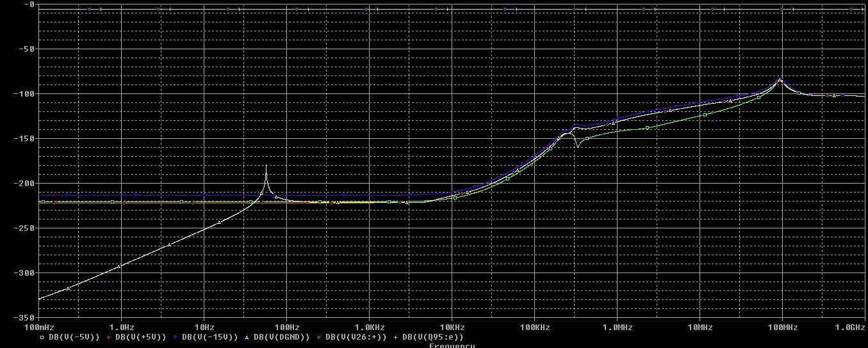868x348 pixels.
Task: Click the 1.0Hz frequency axis label
Action: (x=122, y=328)
